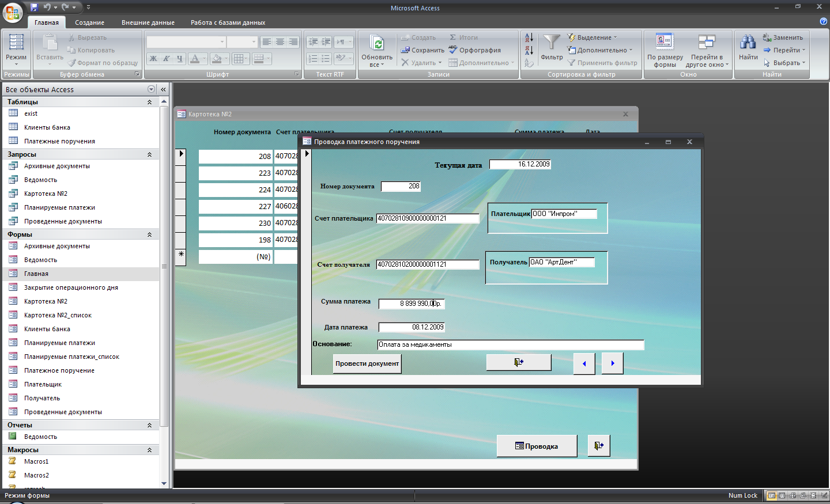Viewport: 830px width, 504px height.
Task: Click Выделение filter selection
Action: click(x=592, y=37)
